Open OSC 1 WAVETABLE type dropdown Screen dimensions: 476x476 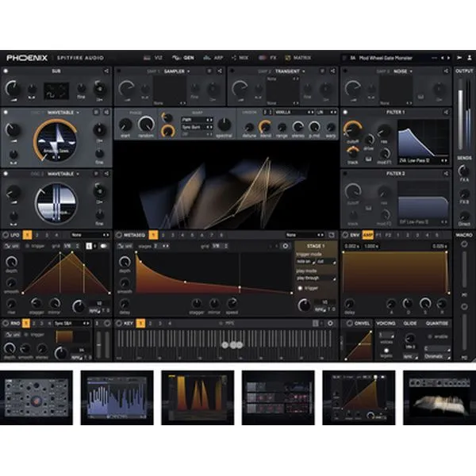point(63,113)
